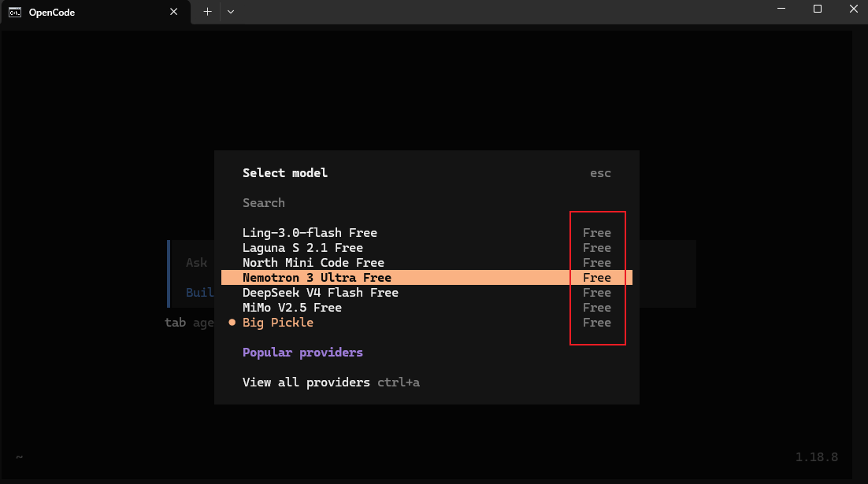This screenshot has width=868, height=484.
Task: Click the version number 1.18.8
Action: 817,457
